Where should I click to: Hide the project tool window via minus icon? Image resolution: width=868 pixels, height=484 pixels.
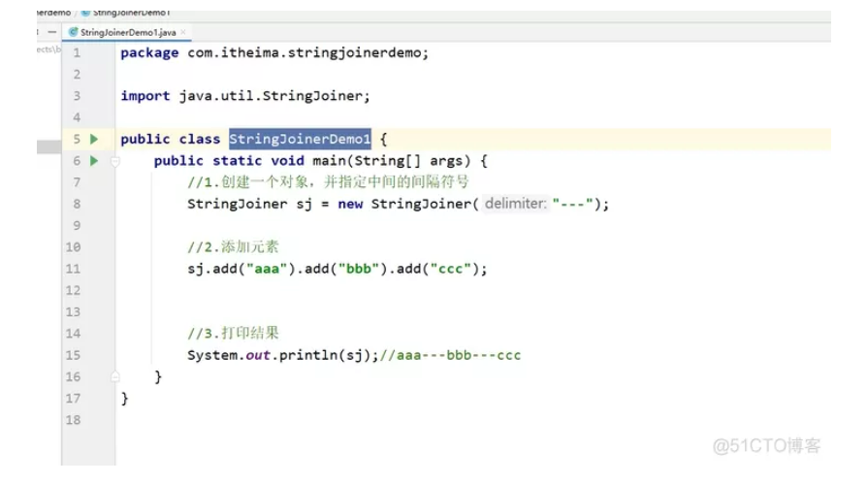point(52,32)
